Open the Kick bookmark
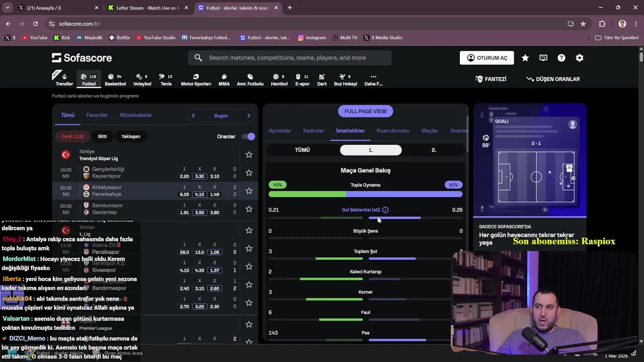Viewport: 644px width, 362px height. 62,38
